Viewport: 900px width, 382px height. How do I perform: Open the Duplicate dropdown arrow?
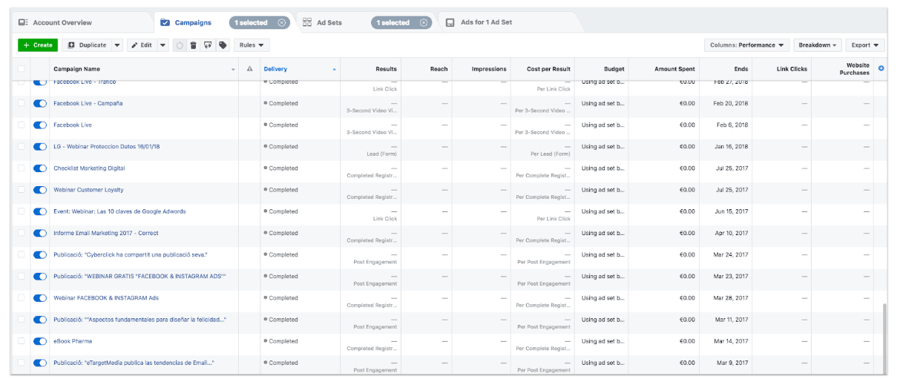pos(117,45)
